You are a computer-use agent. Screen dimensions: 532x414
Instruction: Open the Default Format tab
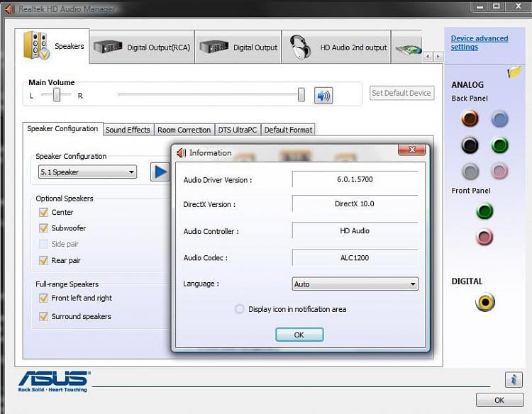[x=288, y=130]
